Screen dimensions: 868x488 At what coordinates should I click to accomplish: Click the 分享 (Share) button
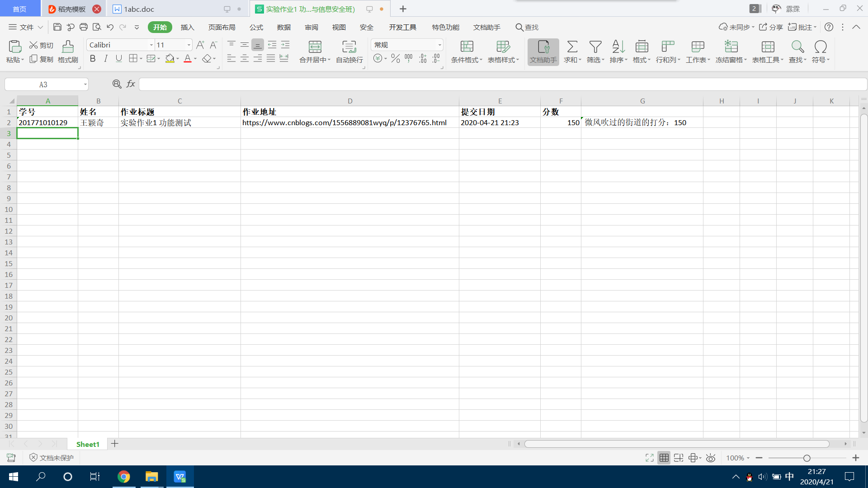[x=771, y=27]
